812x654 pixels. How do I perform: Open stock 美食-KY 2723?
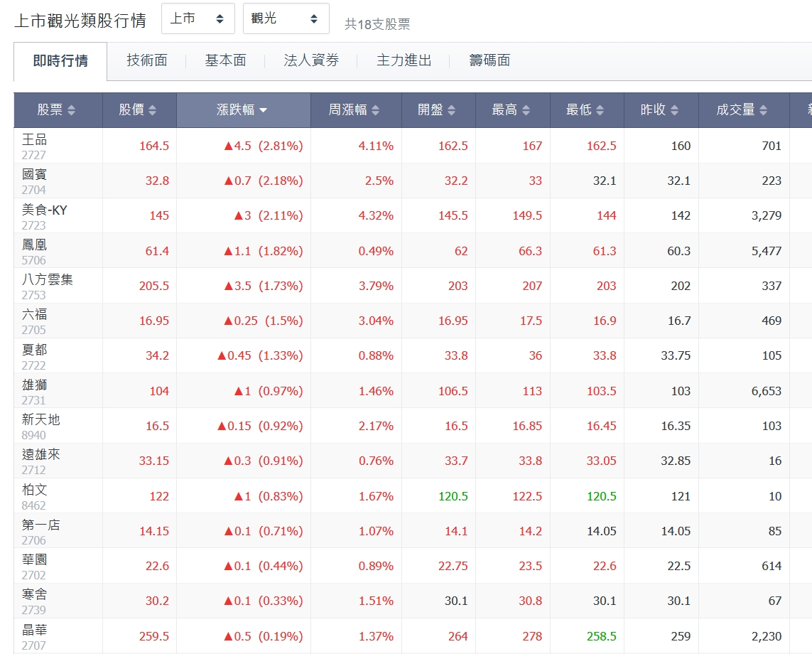pyautogui.click(x=45, y=217)
